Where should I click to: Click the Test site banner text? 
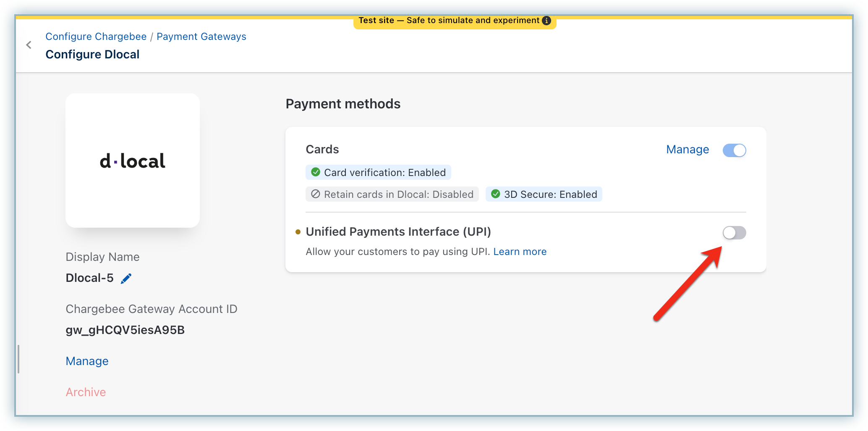tap(448, 21)
